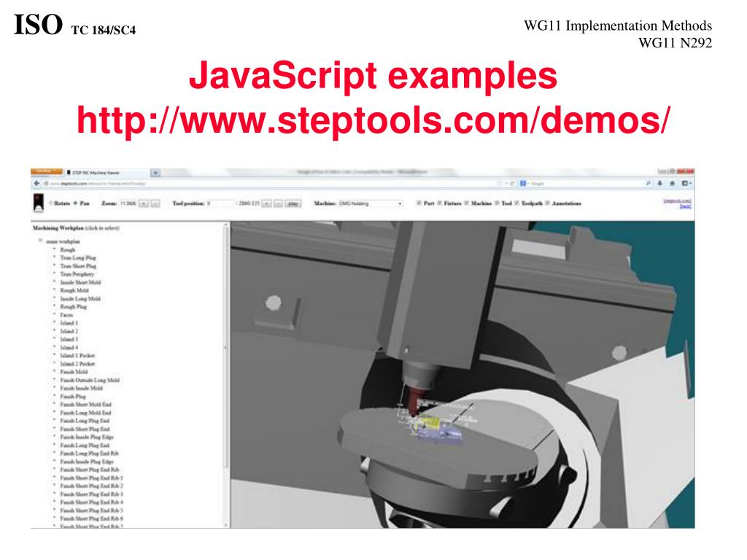Select the Finish Outside Long Mold step
This screenshot has width=747, height=560.
(x=90, y=380)
